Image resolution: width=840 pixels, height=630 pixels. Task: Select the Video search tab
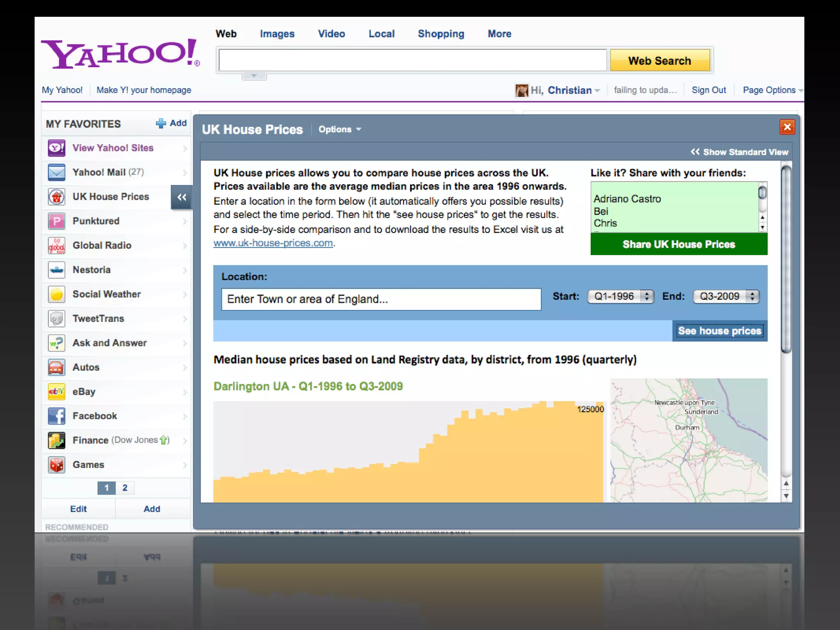pos(331,34)
